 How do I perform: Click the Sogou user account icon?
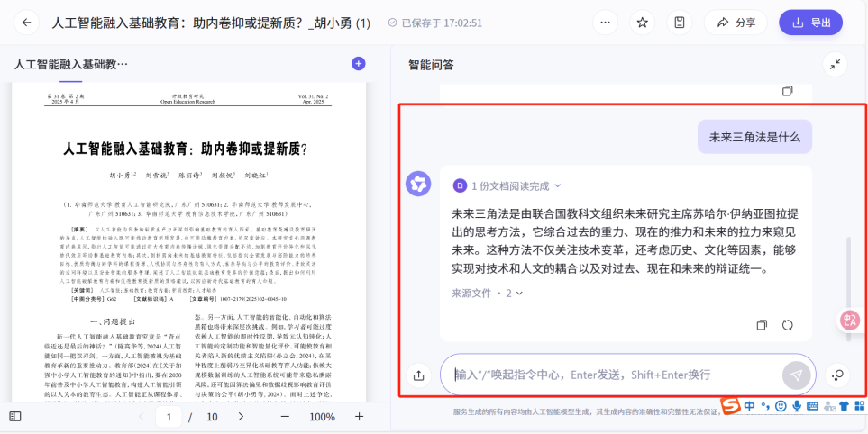click(829, 406)
